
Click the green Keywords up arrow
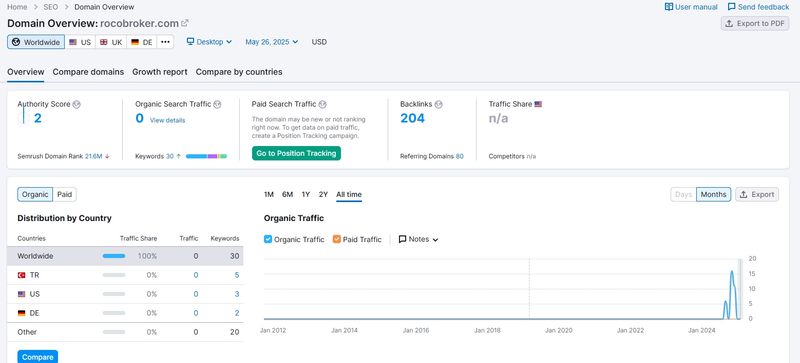[179, 156]
